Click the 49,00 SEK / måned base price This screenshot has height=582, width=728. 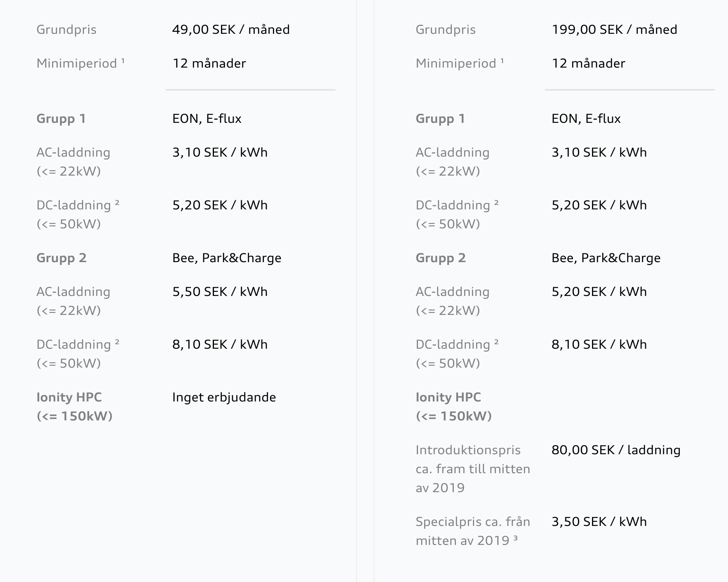[230, 30]
